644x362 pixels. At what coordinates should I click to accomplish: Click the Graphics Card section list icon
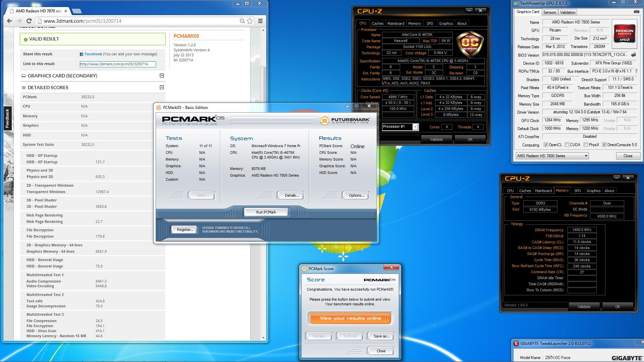[23, 76]
